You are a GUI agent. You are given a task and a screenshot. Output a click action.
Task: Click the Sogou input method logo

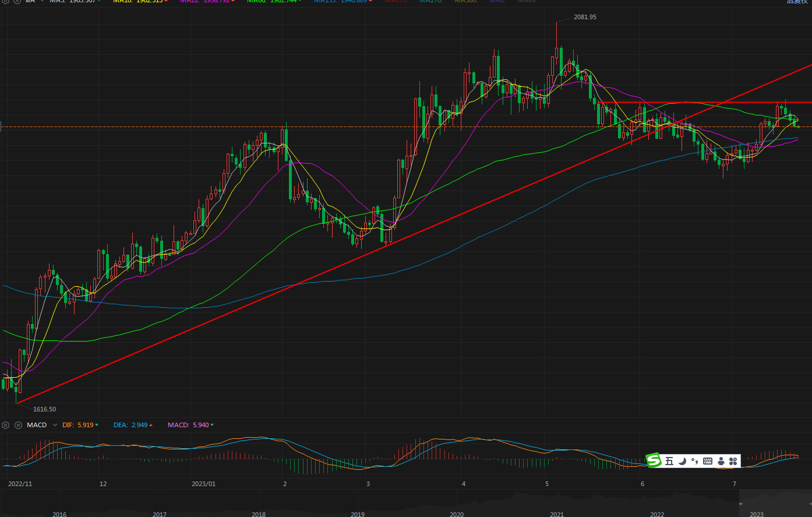coord(654,460)
